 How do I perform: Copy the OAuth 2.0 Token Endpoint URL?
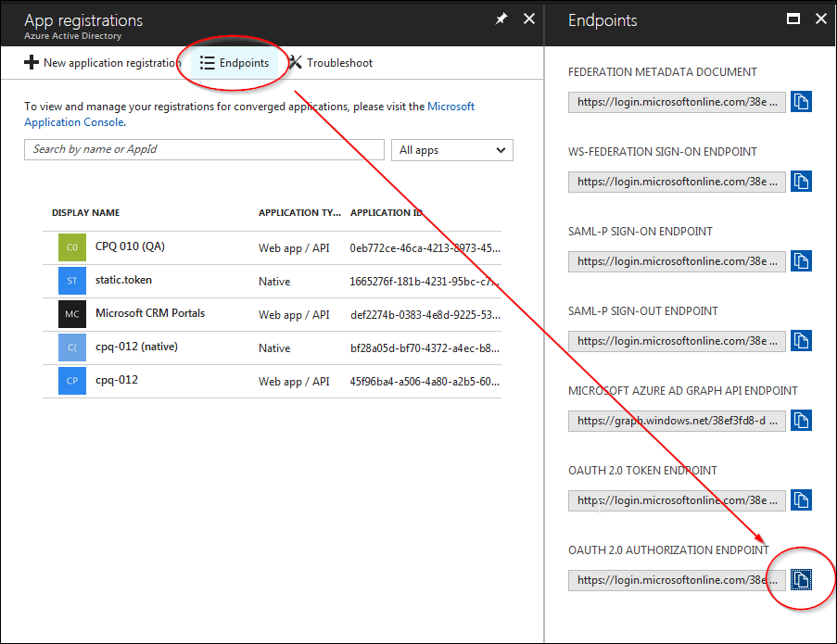click(x=801, y=500)
